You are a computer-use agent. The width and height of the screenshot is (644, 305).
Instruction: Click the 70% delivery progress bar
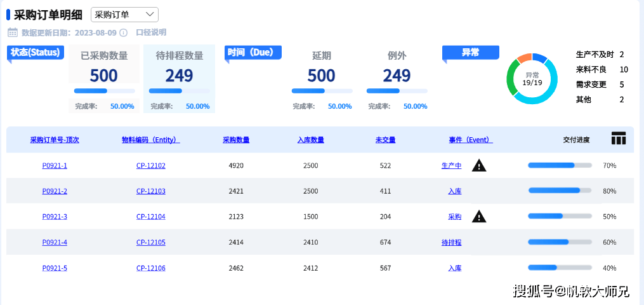(x=560, y=165)
